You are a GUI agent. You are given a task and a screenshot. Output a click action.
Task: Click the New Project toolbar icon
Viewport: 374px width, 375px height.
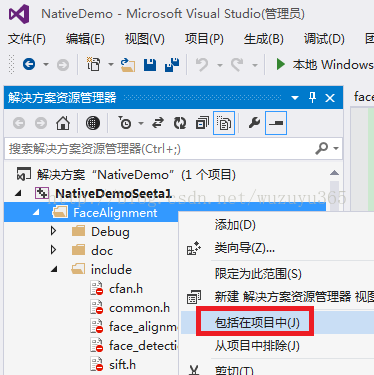click(x=94, y=64)
